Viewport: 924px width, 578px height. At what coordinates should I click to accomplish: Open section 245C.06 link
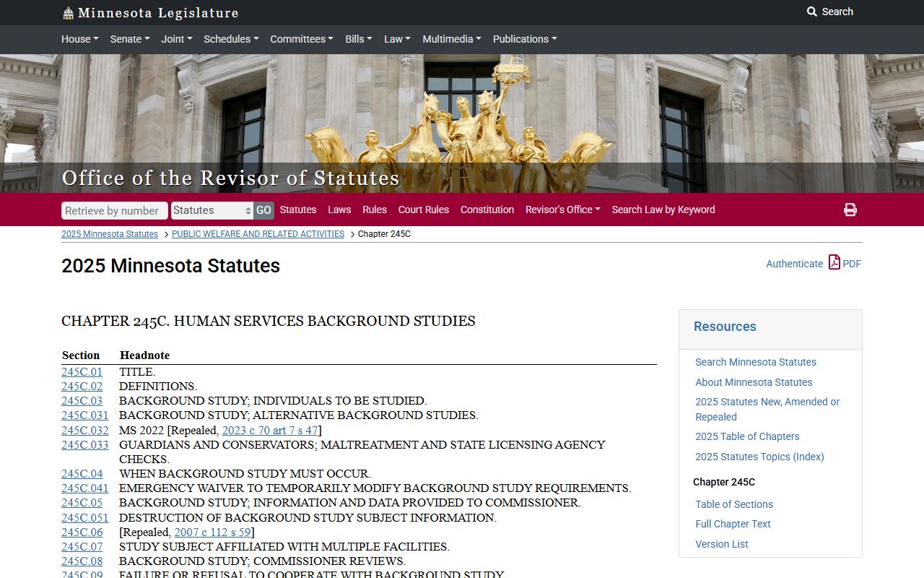point(82,532)
